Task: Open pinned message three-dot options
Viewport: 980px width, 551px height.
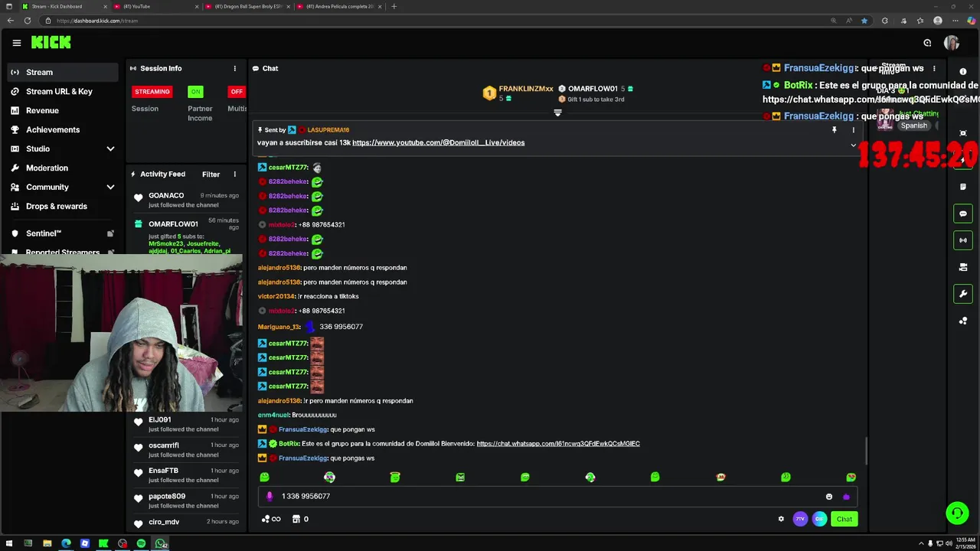Action: point(853,130)
